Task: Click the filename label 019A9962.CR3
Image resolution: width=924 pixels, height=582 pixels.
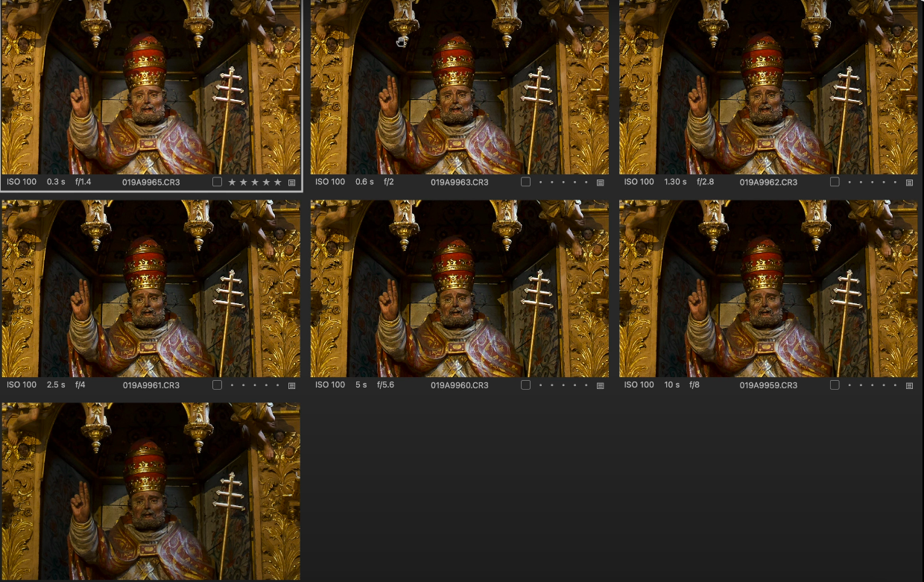Action: pyautogui.click(x=768, y=182)
